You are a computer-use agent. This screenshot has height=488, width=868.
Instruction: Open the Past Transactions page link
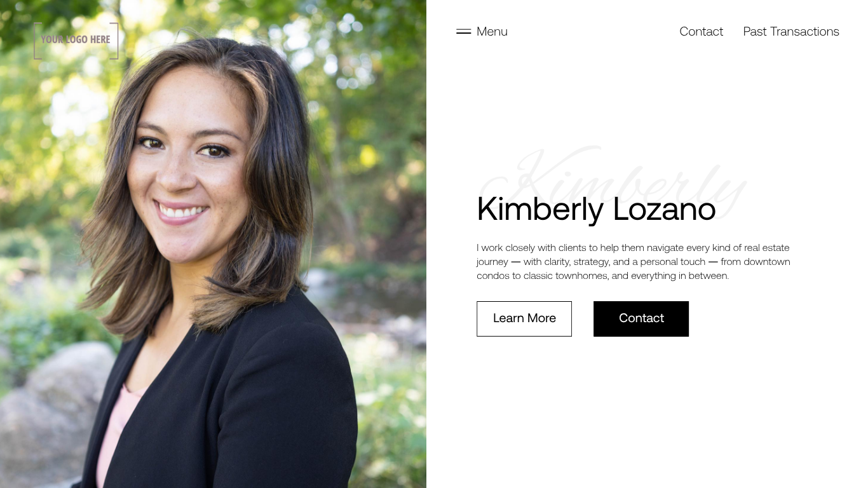click(791, 32)
